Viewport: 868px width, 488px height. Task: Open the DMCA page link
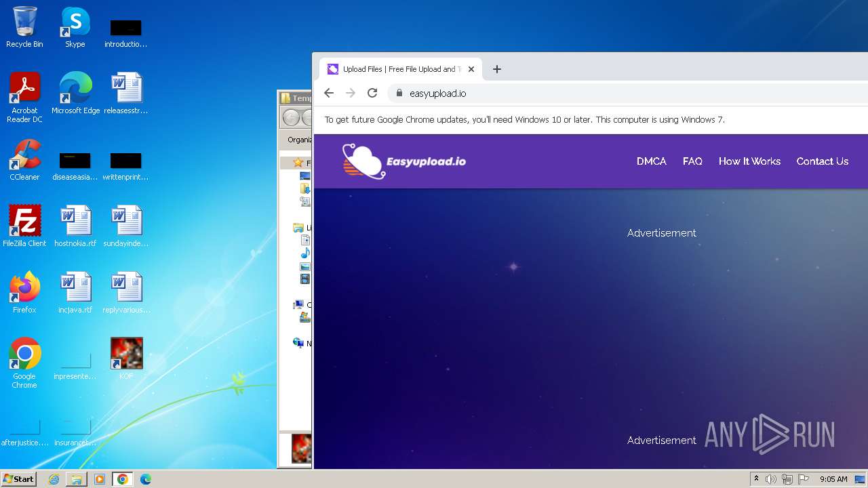pyautogui.click(x=652, y=161)
